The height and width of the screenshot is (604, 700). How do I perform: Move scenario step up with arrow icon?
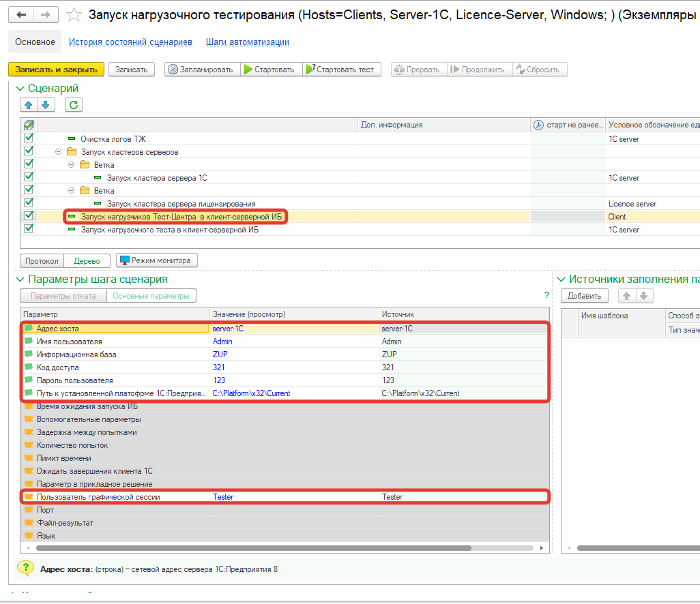click(x=29, y=104)
